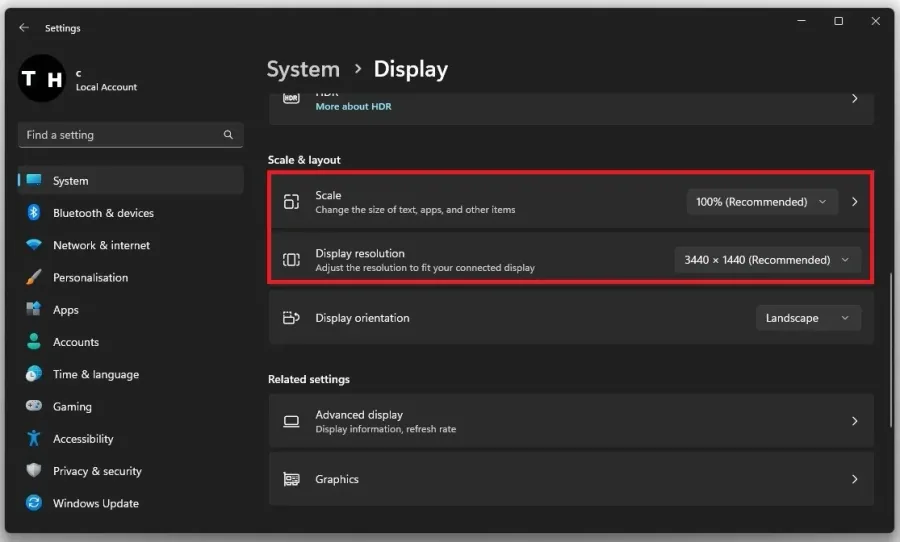Click the Privacy & security shield icon
The width and height of the screenshot is (900, 542).
[x=34, y=470]
